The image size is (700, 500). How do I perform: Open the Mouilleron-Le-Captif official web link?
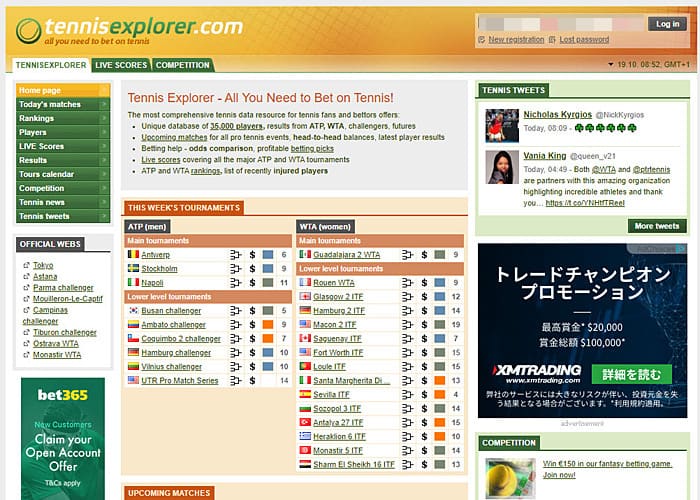(68, 299)
